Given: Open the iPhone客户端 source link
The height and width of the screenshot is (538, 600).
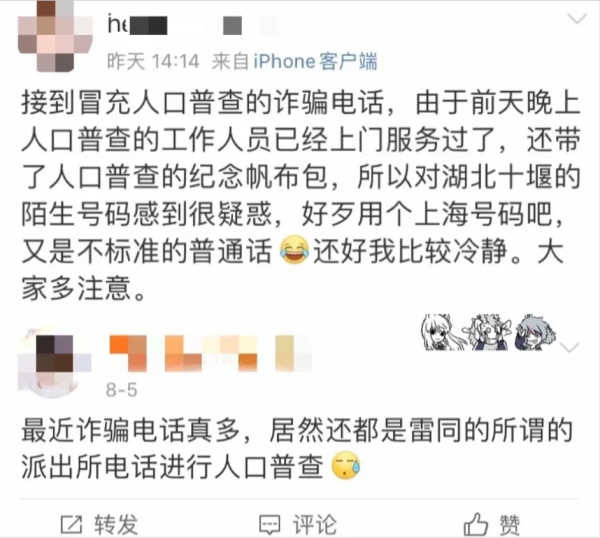Looking at the screenshot, I should 315,61.
